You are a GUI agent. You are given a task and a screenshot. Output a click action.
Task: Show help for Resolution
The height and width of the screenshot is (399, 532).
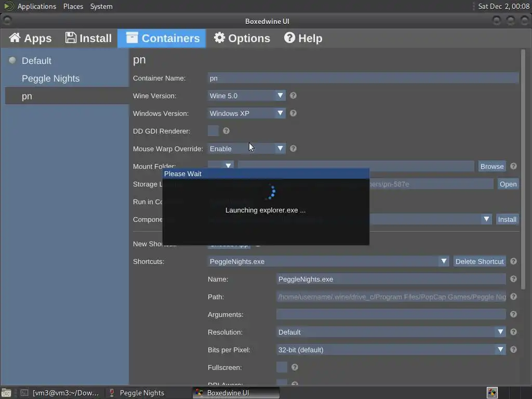[x=513, y=332]
